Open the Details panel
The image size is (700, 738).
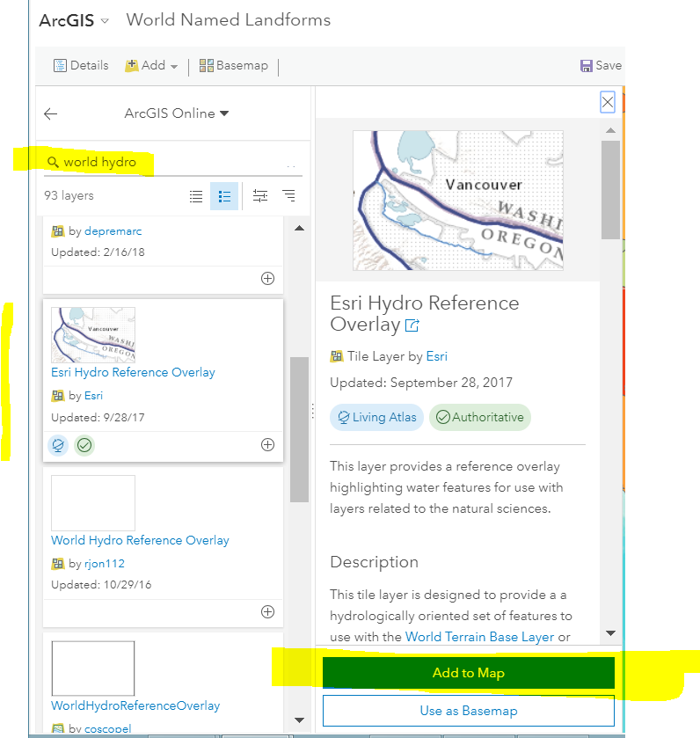click(x=81, y=65)
